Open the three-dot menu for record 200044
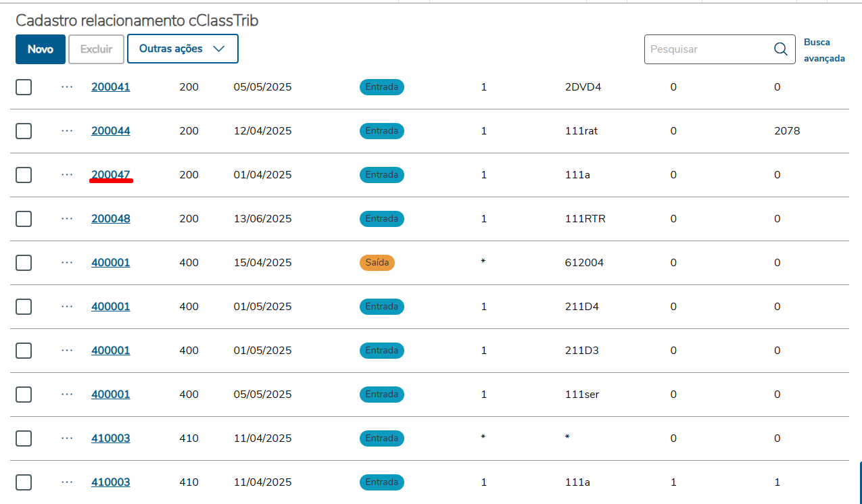Viewport: 862px width, 504px height. tap(67, 131)
